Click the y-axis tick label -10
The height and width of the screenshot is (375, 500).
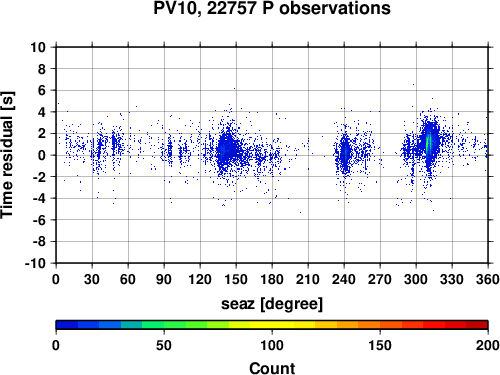click(35, 263)
